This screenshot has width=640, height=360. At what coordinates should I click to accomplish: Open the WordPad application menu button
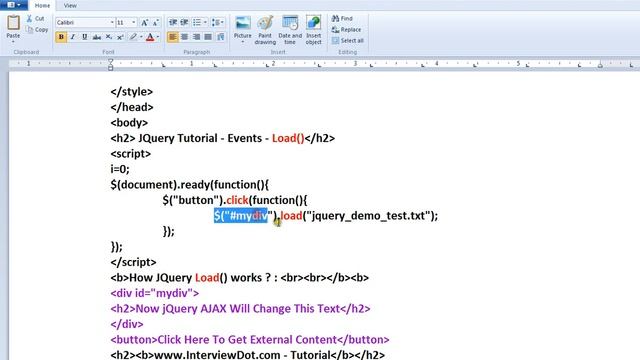pos(13,5)
